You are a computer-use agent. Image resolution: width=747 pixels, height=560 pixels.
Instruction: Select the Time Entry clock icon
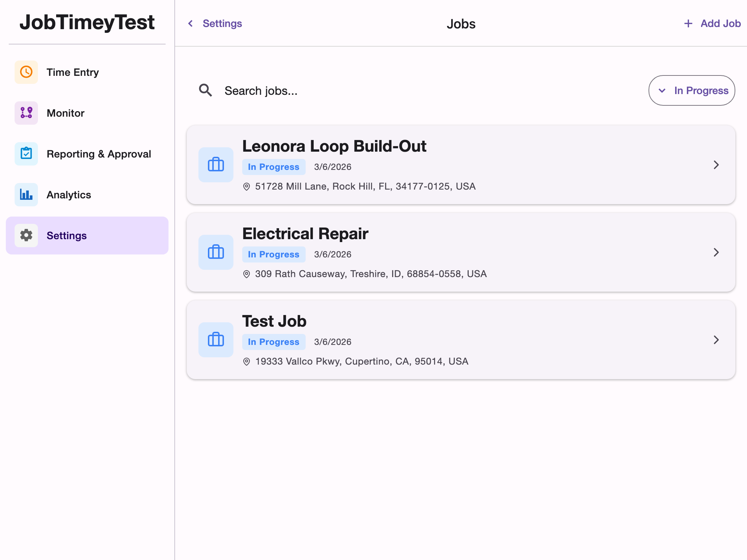pyautogui.click(x=26, y=72)
